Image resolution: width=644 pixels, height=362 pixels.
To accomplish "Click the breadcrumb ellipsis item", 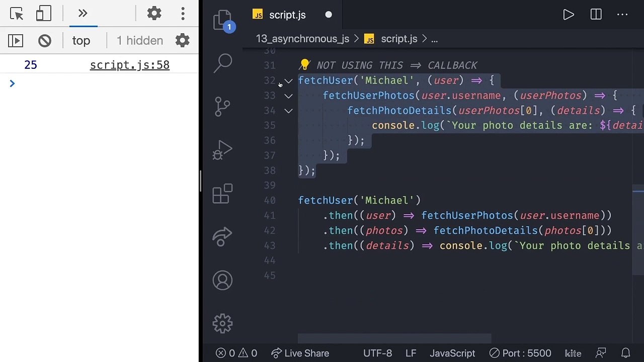I will pos(434,39).
